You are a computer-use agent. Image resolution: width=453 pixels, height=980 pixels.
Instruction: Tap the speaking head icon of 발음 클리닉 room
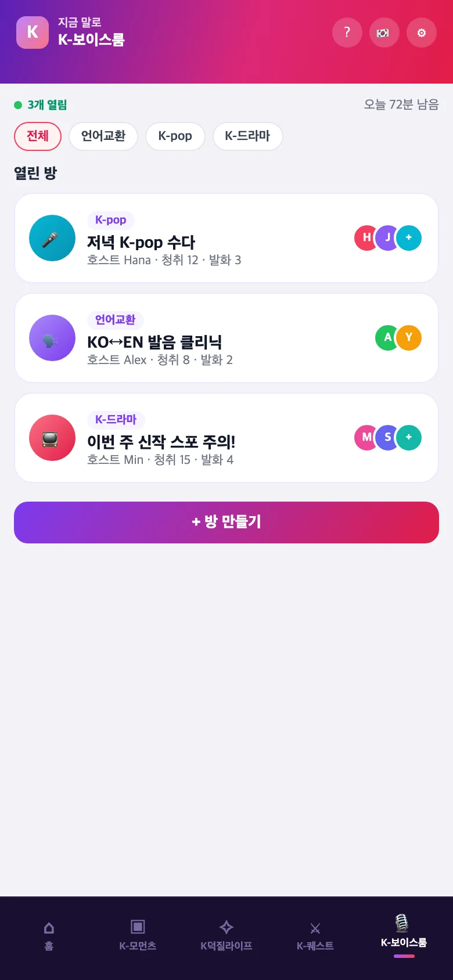pos(52,338)
